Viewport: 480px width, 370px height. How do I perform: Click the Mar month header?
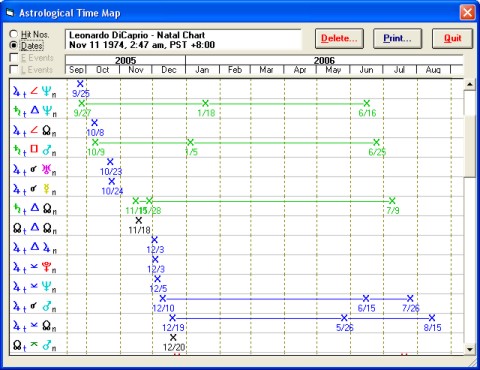(x=267, y=70)
